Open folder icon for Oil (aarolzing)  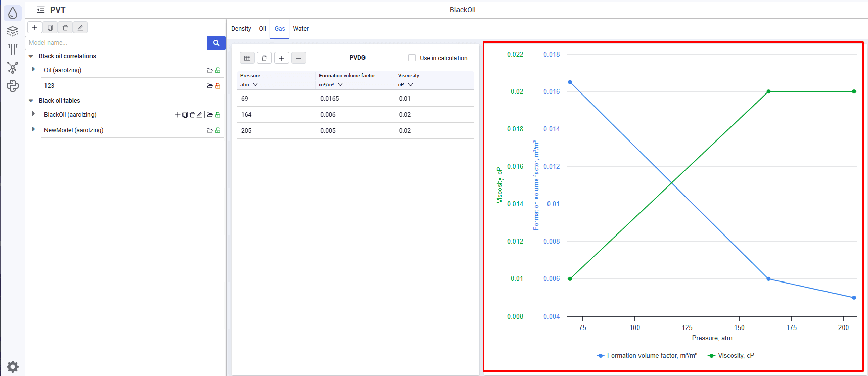(209, 70)
